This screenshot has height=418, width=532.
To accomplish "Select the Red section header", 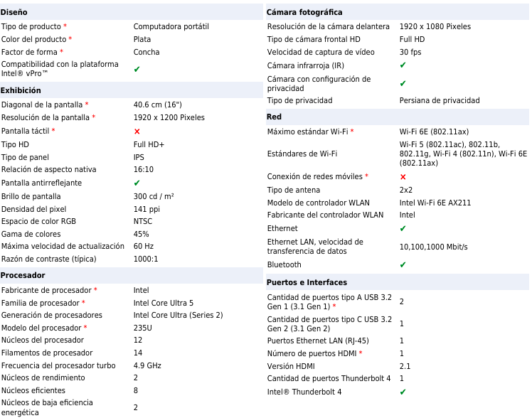I will click(x=274, y=117).
